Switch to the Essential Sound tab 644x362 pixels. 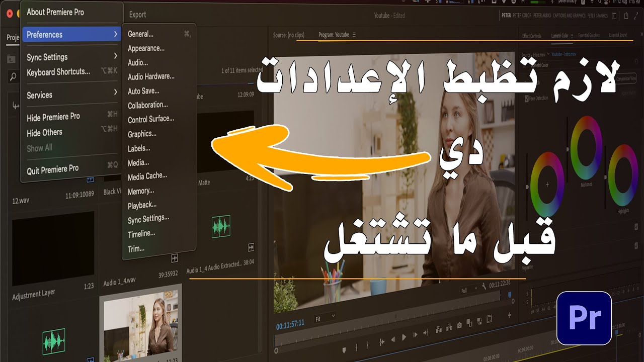point(618,35)
